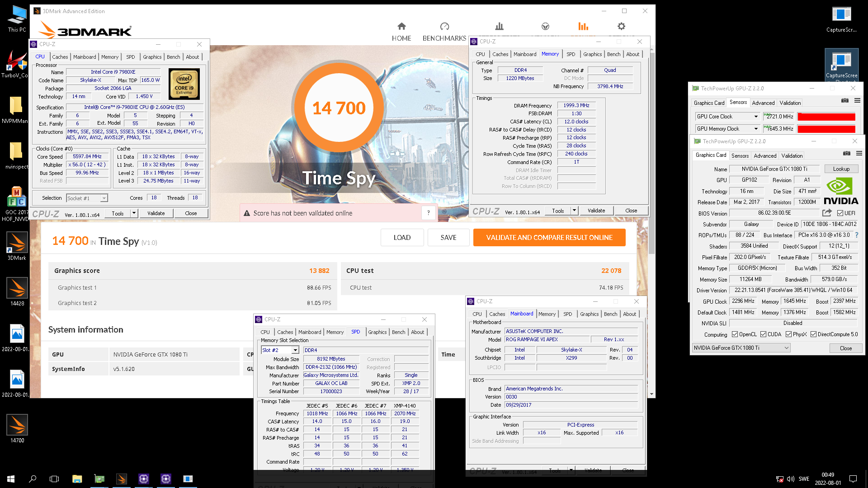This screenshot has width=868, height=488.
Task: Open front GPU-Z hamburger menu icon
Action: point(859,154)
